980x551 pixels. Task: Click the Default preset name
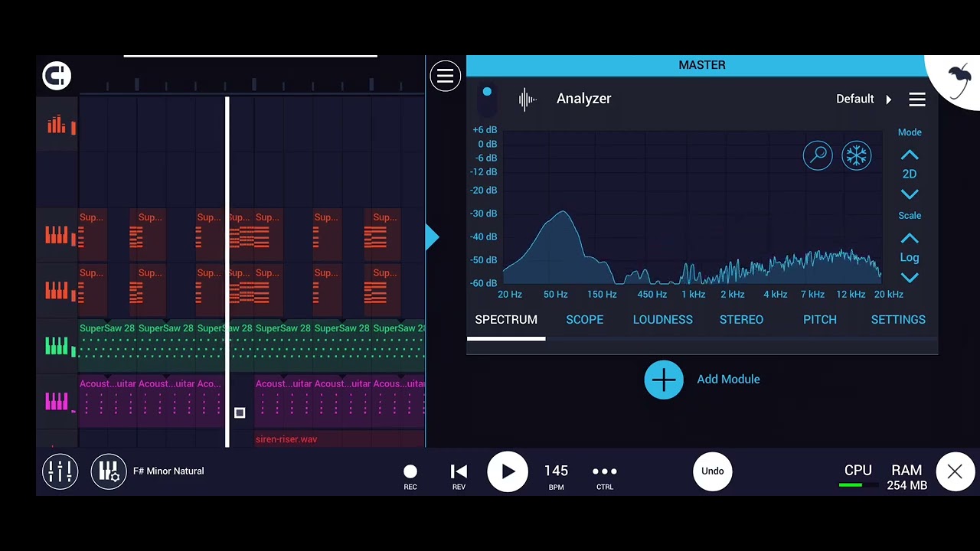coord(854,99)
